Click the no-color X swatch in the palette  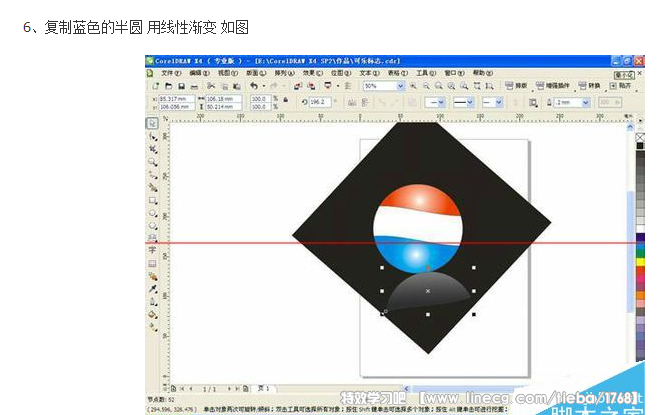click(x=640, y=138)
